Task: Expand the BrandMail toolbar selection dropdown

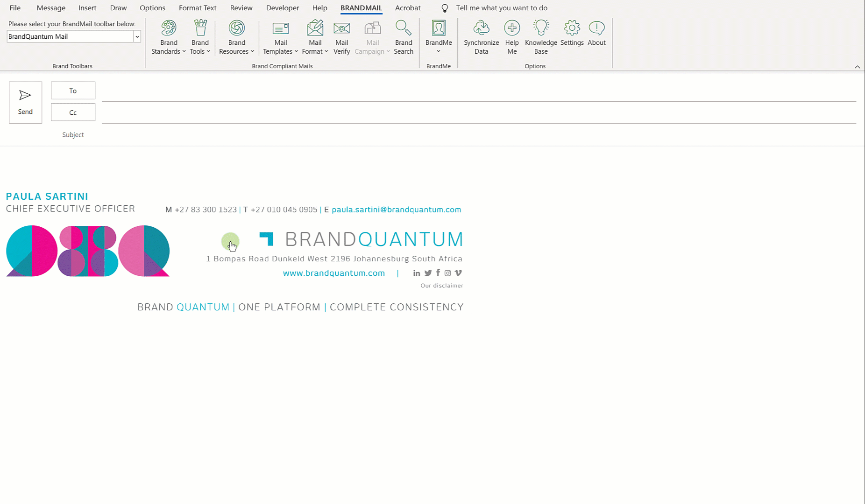Action: [137, 36]
